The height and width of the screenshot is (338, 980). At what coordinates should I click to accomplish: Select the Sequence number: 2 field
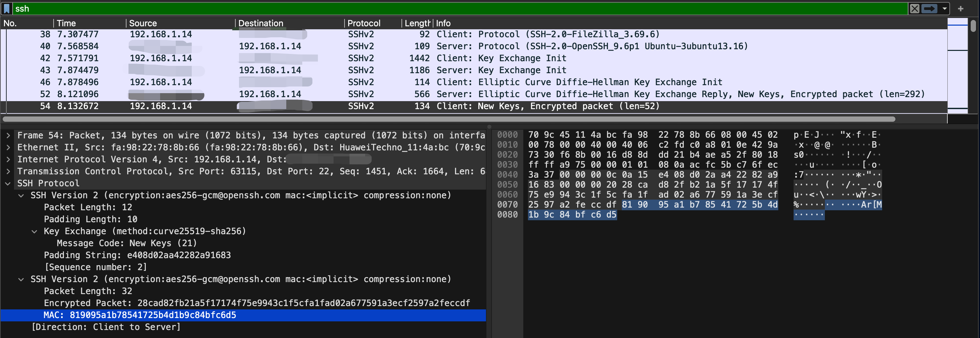pyautogui.click(x=96, y=267)
